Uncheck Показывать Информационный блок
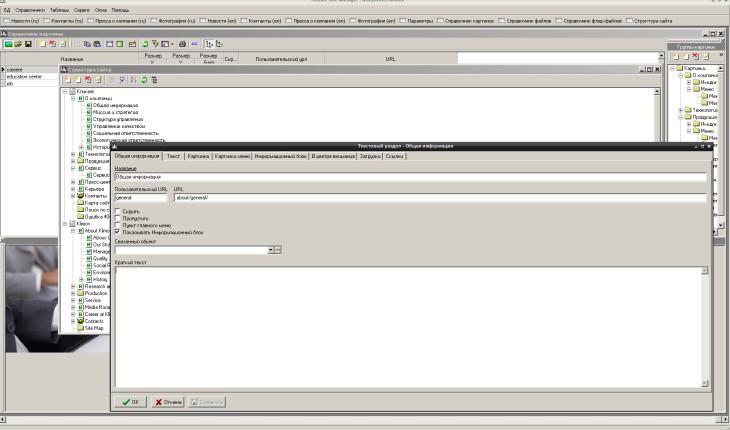The height and width of the screenshot is (430, 730). point(117,232)
